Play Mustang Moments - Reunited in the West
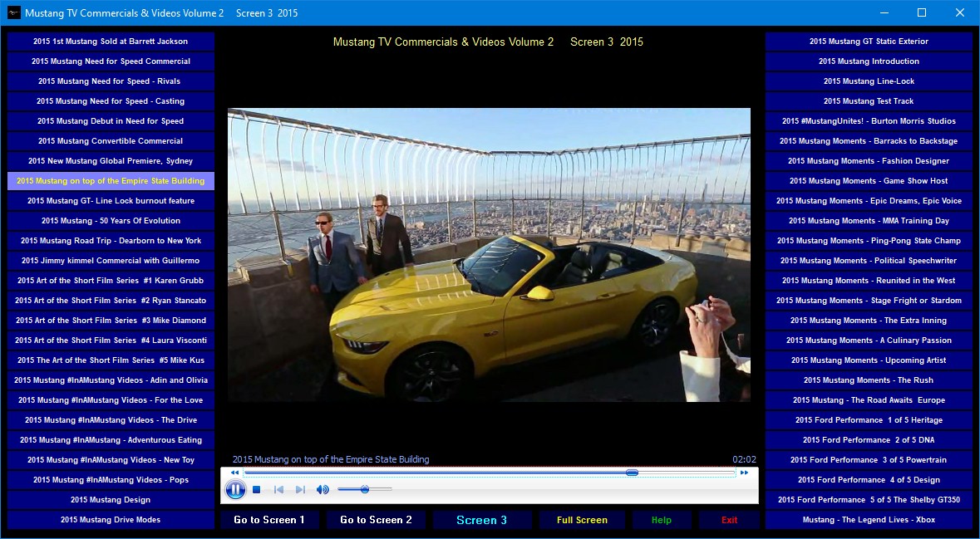The image size is (980, 539). coord(869,281)
